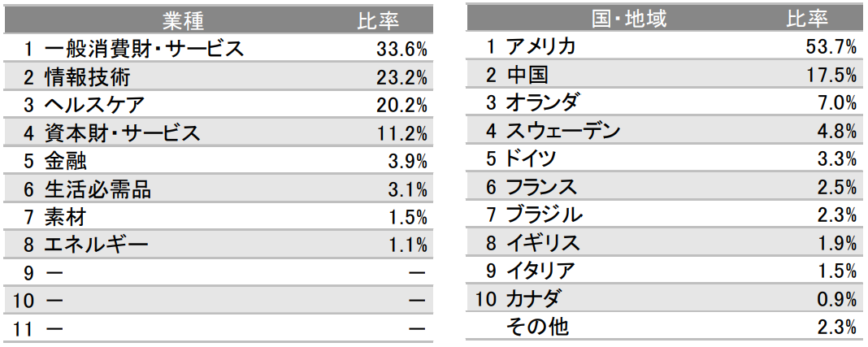
Task: Select the スウェーデン entry
Action: [x=665, y=131]
